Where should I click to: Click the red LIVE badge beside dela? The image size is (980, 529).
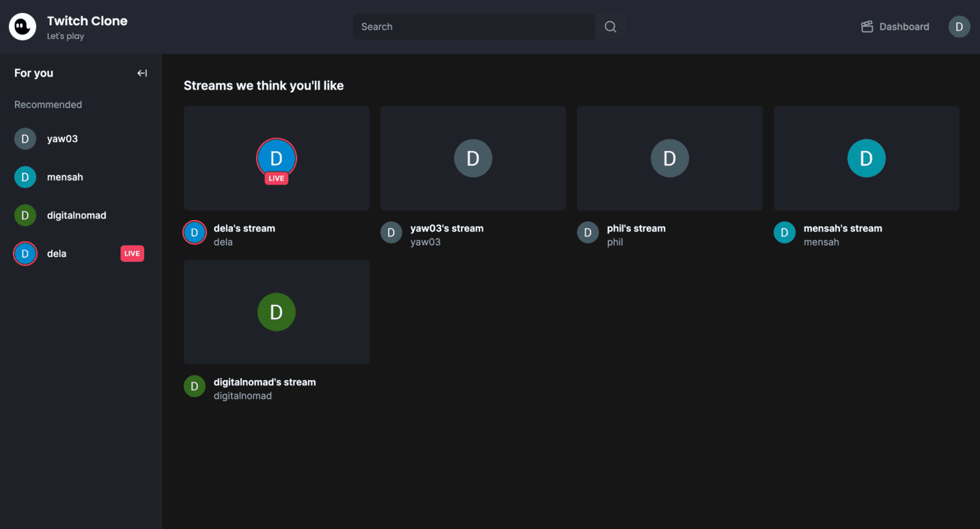click(132, 254)
